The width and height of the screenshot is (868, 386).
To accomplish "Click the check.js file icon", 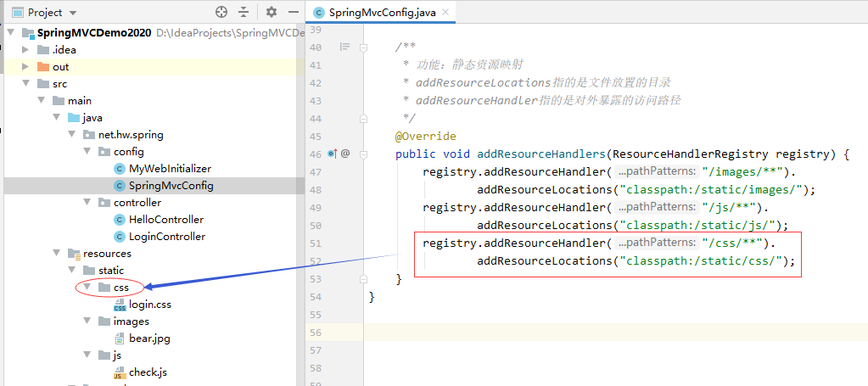I will (119, 372).
